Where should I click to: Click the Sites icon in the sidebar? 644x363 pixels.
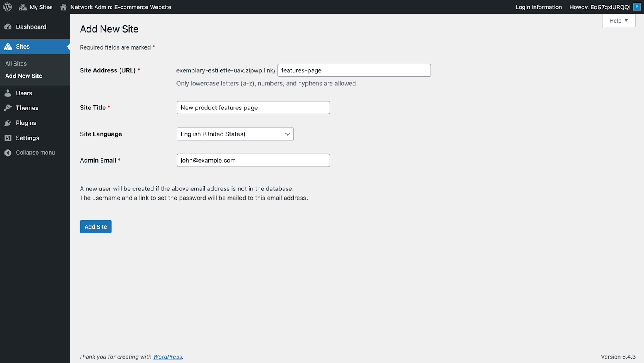click(x=8, y=46)
